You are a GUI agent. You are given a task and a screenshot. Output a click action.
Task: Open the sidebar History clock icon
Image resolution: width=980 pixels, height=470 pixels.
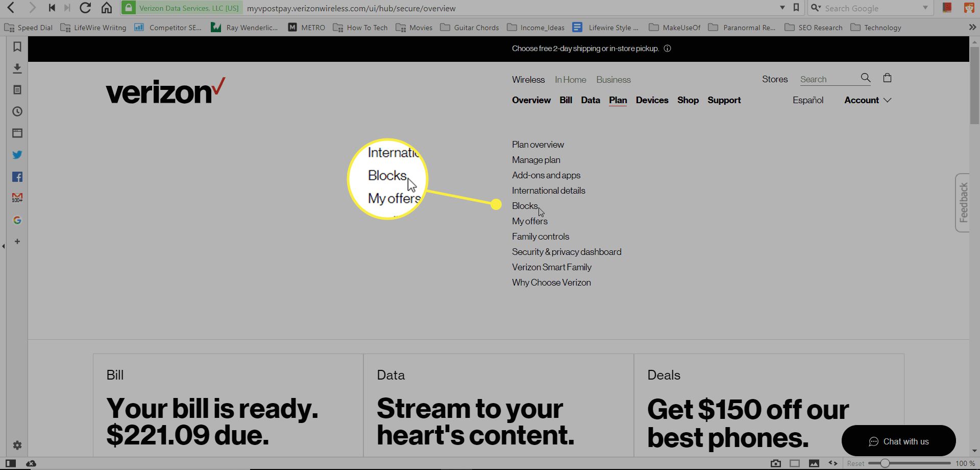point(17,111)
